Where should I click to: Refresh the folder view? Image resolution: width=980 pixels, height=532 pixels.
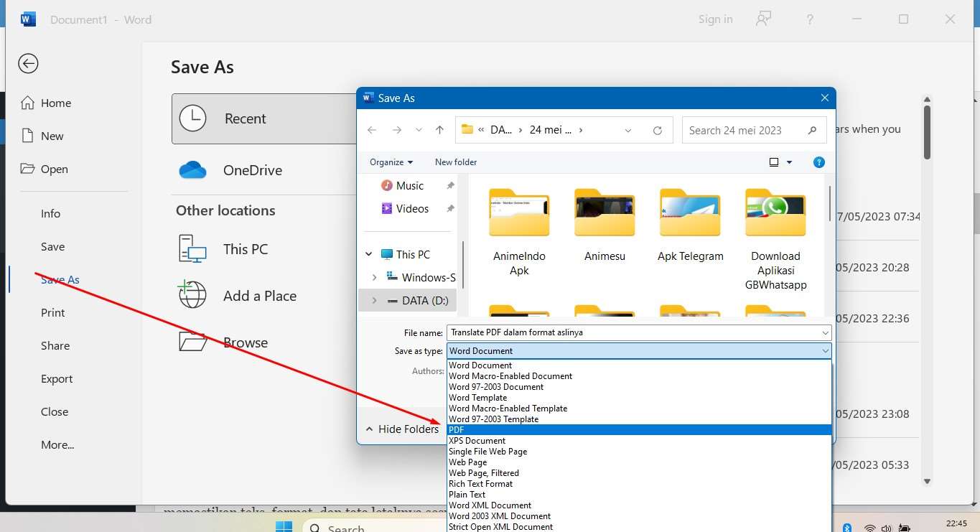(x=657, y=131)
